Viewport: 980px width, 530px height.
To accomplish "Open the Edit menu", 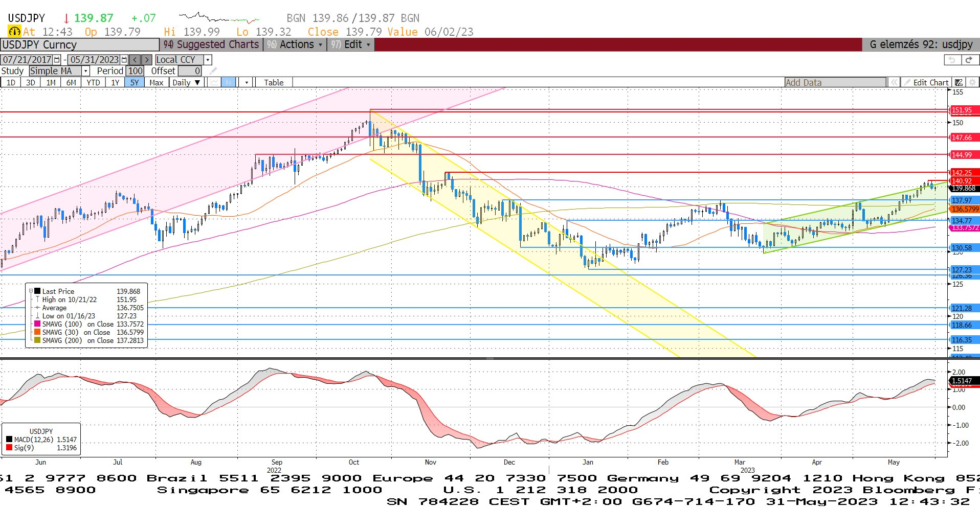I will pyautogui.click(x=351, y=44).
